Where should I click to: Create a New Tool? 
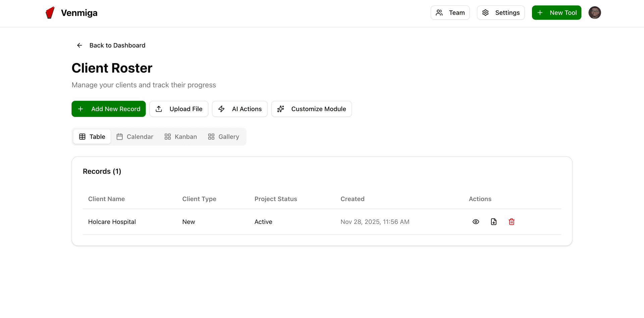pos(556,13)
